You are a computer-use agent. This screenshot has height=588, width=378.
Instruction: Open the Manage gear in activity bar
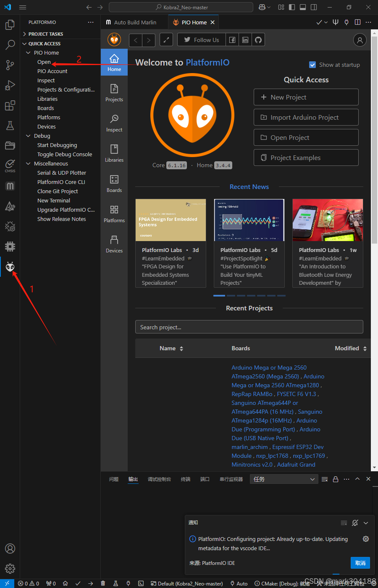[10, 569]
